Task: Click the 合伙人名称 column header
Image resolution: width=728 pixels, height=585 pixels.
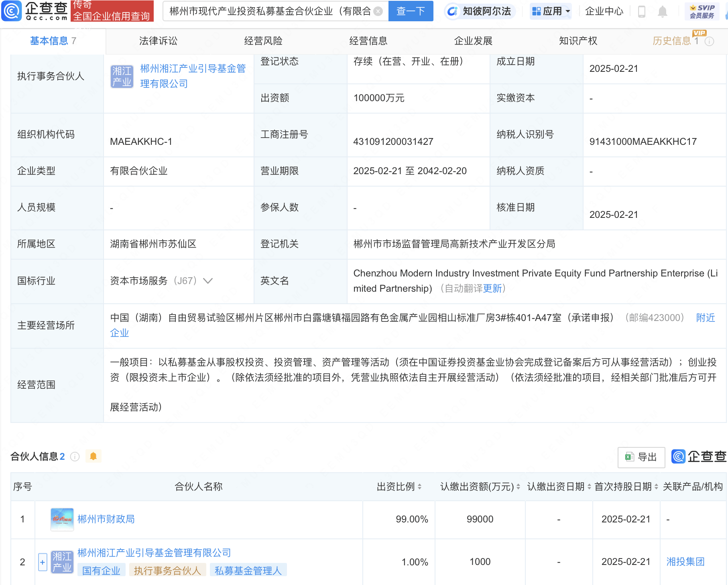Action: pos(199,487)
